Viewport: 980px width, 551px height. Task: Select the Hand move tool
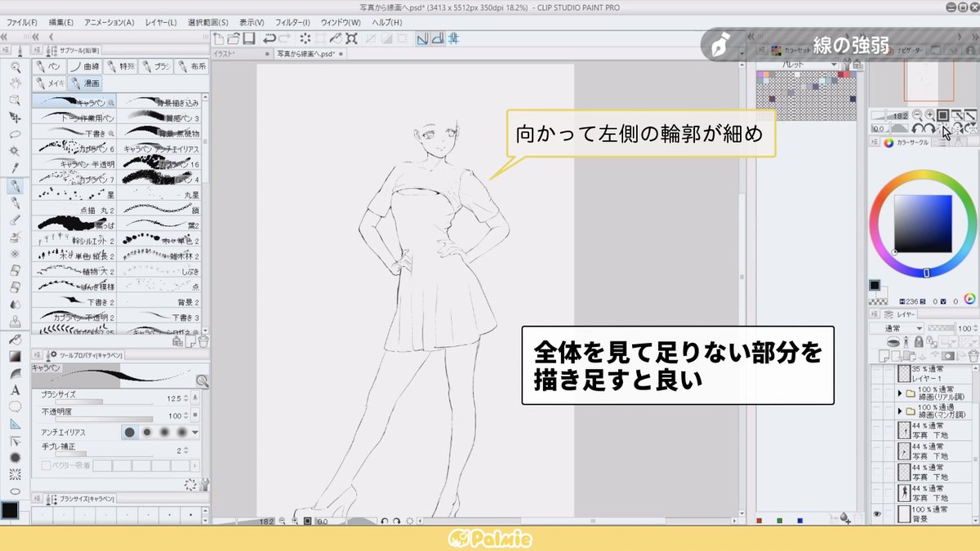pos(14,83)
